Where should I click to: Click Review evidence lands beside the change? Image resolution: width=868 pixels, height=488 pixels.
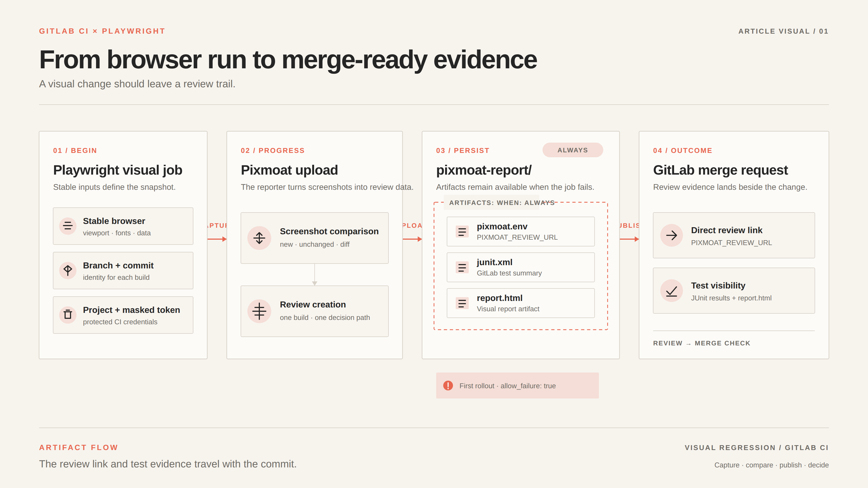click(x=730, y=187)
